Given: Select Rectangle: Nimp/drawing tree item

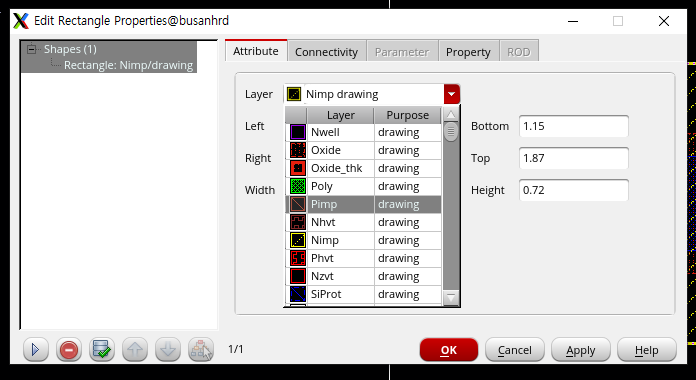Looking at the screenshot, I should (x=128, y=65).
